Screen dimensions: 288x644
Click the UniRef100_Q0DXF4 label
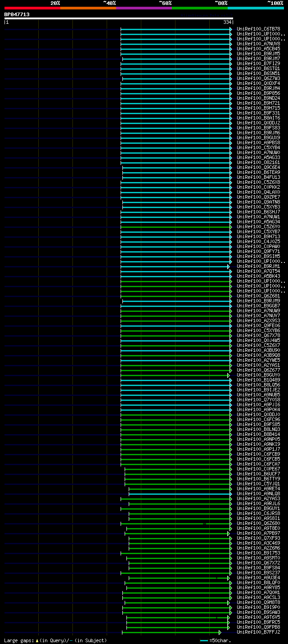(x=259, y=84)
